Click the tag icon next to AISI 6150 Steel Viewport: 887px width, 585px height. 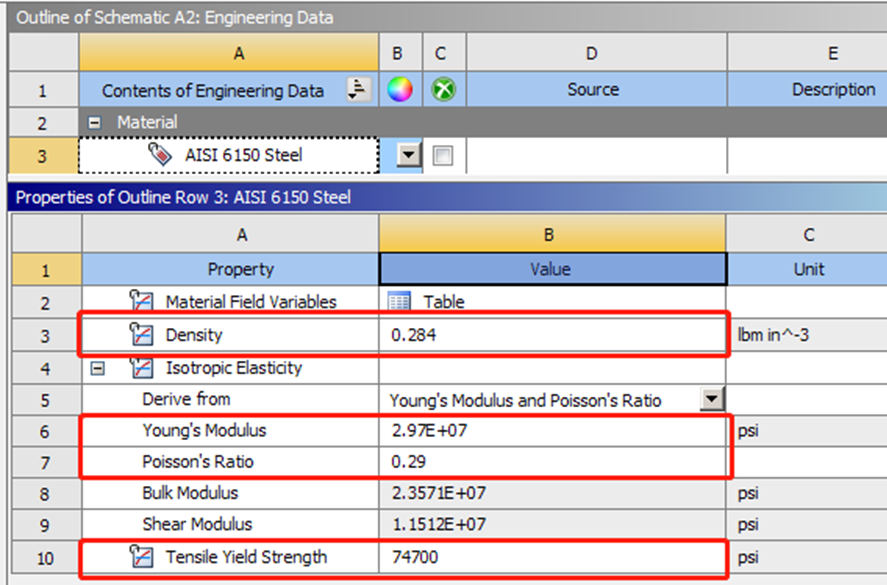coord(160,154)
